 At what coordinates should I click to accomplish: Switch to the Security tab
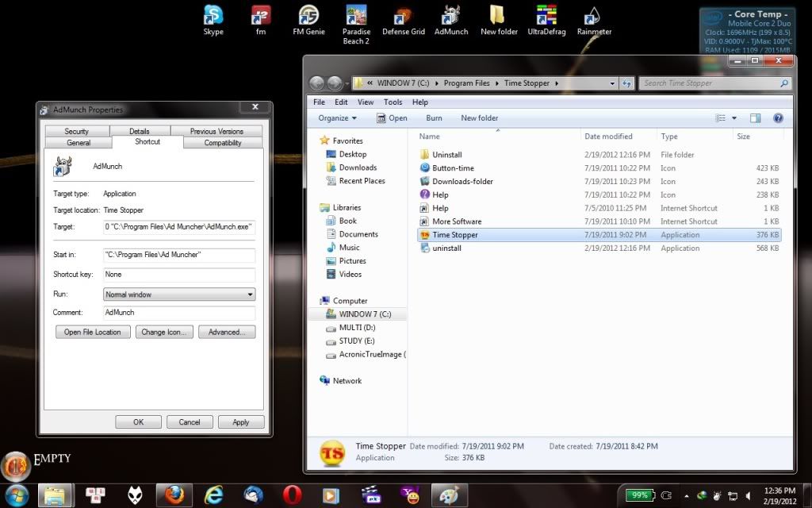tap(77, 131)
